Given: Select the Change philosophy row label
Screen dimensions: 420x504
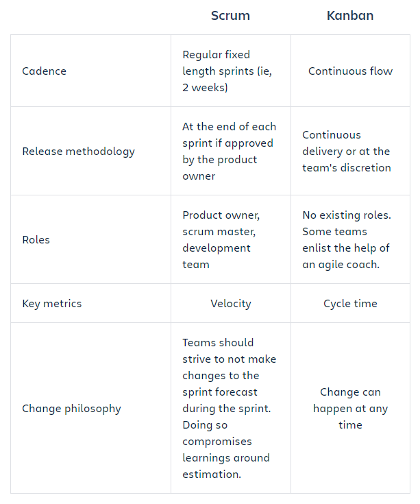Looking at the screenshot, I should pos(71,409).
